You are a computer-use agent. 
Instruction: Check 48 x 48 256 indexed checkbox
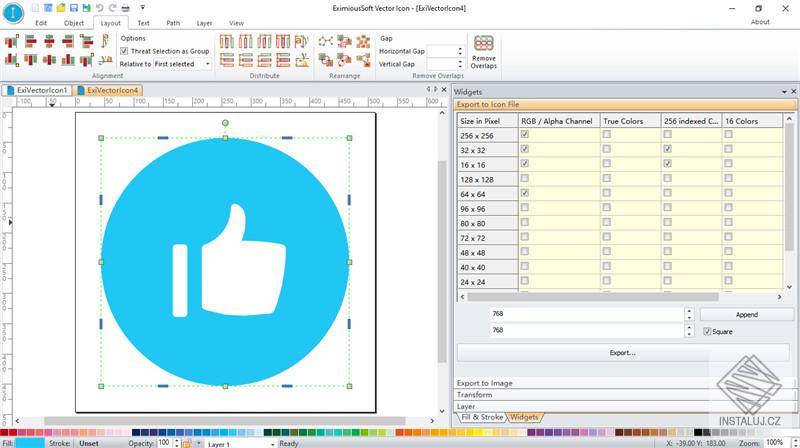click(x=667, y=252)
